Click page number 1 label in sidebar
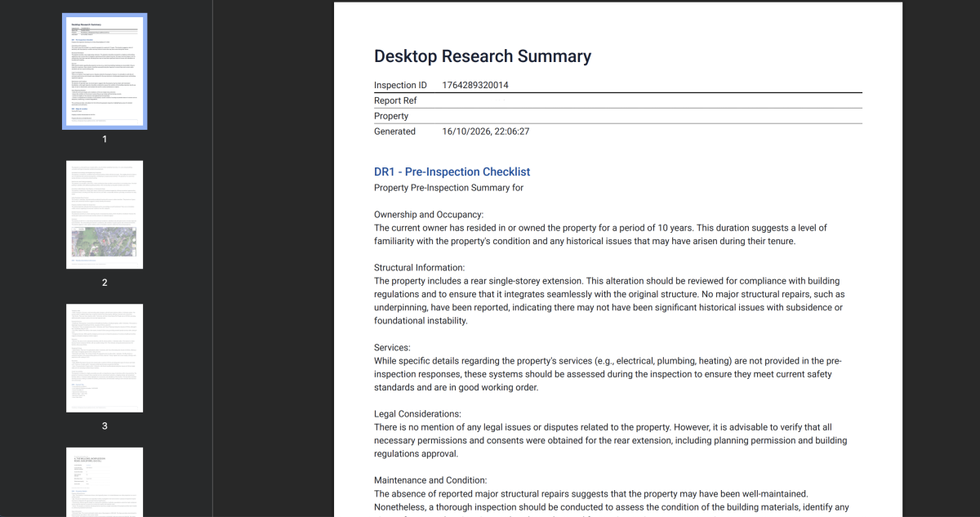 pos(105,139)
